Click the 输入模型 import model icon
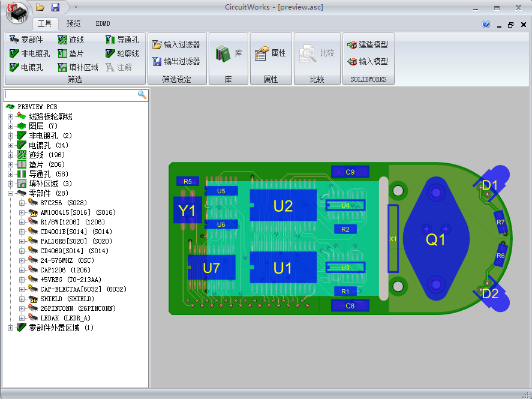 (366, 61)
